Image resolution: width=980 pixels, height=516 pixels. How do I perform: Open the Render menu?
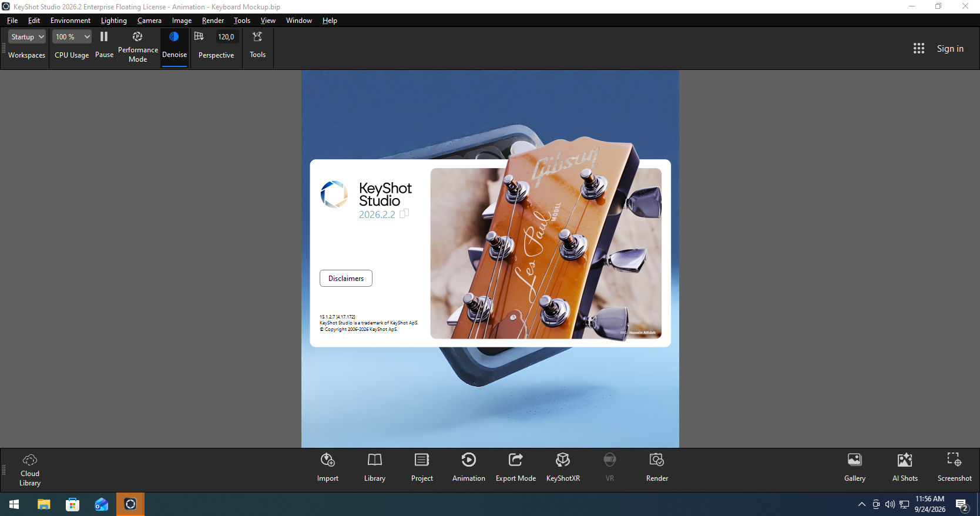[x=213, y=21]
